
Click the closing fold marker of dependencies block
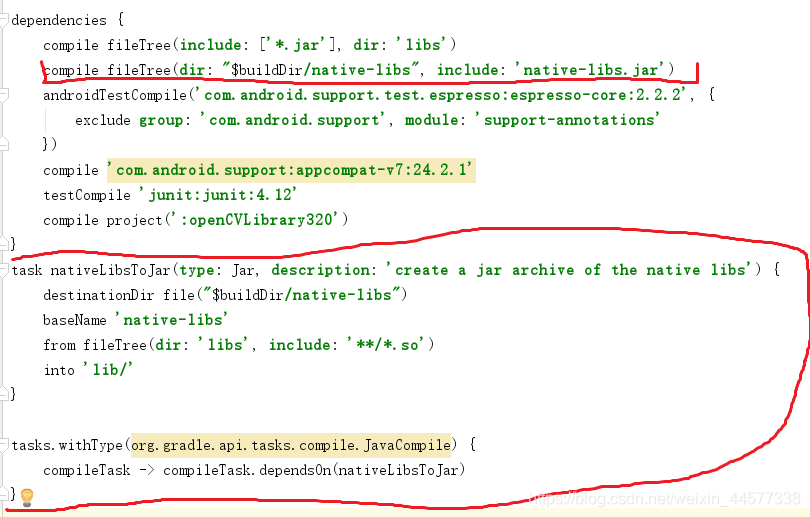(4, 243)
